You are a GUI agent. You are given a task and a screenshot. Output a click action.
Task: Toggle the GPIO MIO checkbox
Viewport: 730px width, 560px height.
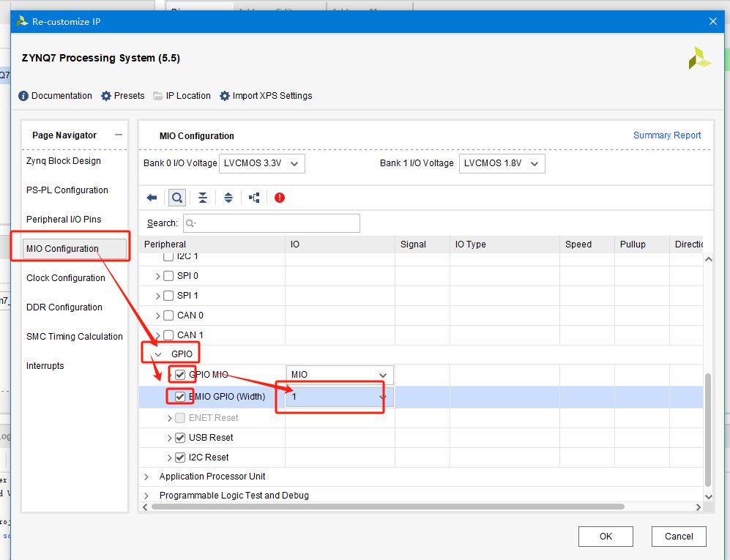click(x=180, y=375)
